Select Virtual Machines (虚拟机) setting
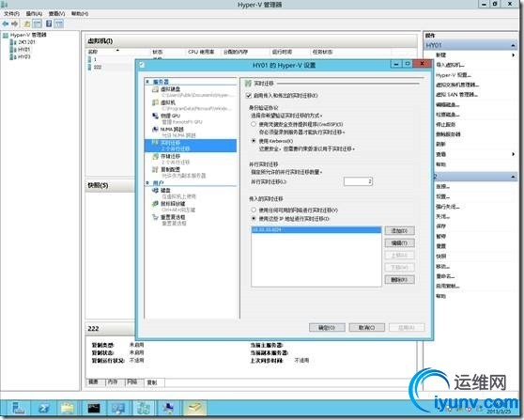This screenshot has height=420, width=524. click(191, 105)
